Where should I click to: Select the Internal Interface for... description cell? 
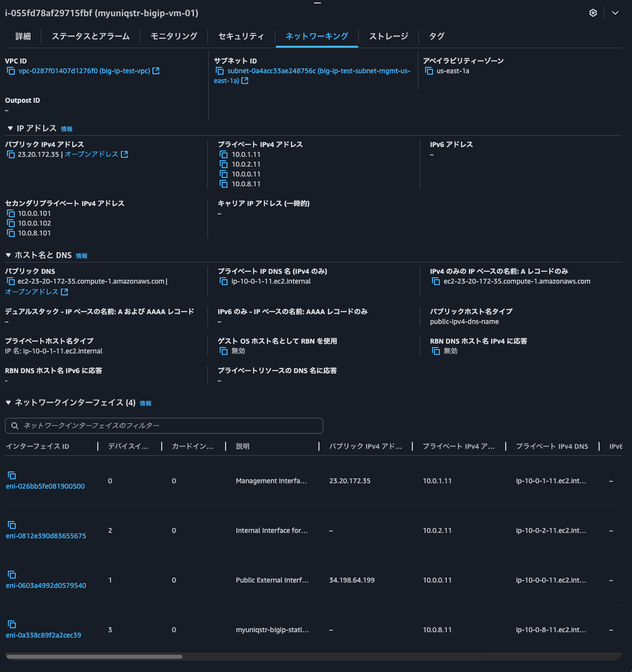(x=272, y=530)
